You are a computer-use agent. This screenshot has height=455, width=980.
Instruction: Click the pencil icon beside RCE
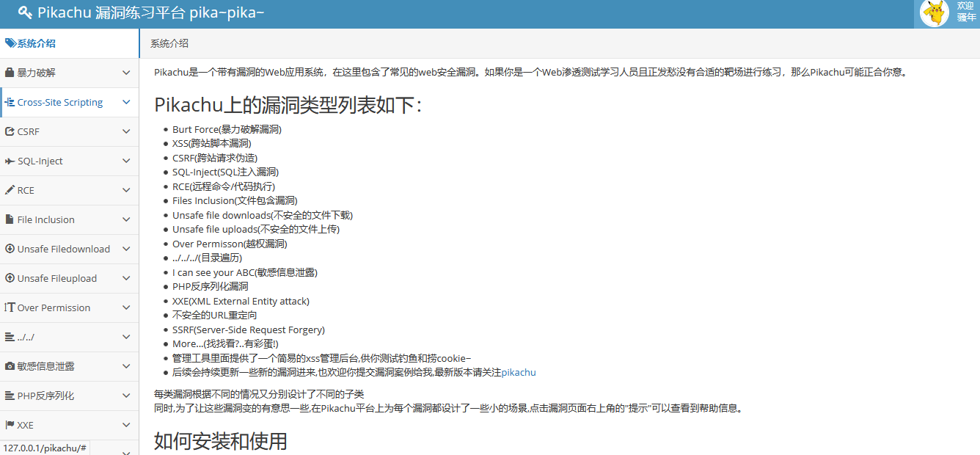coord(10,190)
